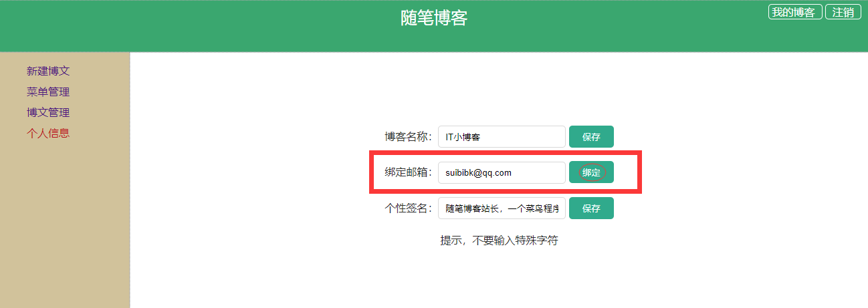Click 保存 next to the blog name
The width and height of the screenshot is (868, 308).
pos(591,137)
